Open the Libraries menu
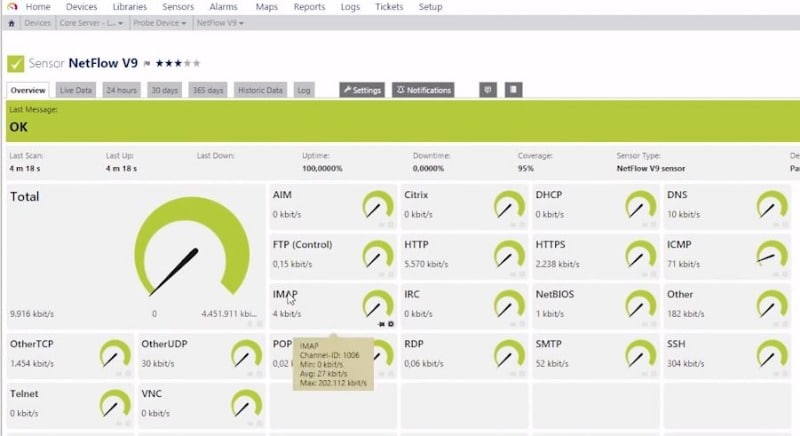This screenshot has width=800, height=436. (130, 7)
